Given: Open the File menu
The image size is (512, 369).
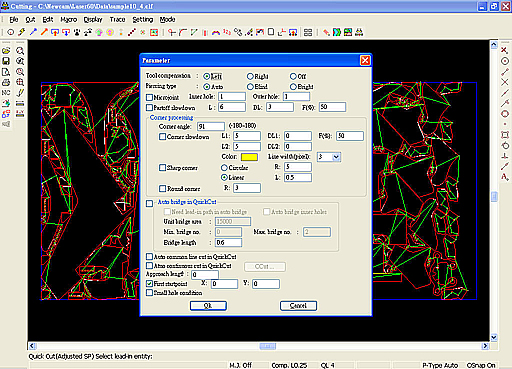Looking at the screenshot, I should [x=14, y=20].
